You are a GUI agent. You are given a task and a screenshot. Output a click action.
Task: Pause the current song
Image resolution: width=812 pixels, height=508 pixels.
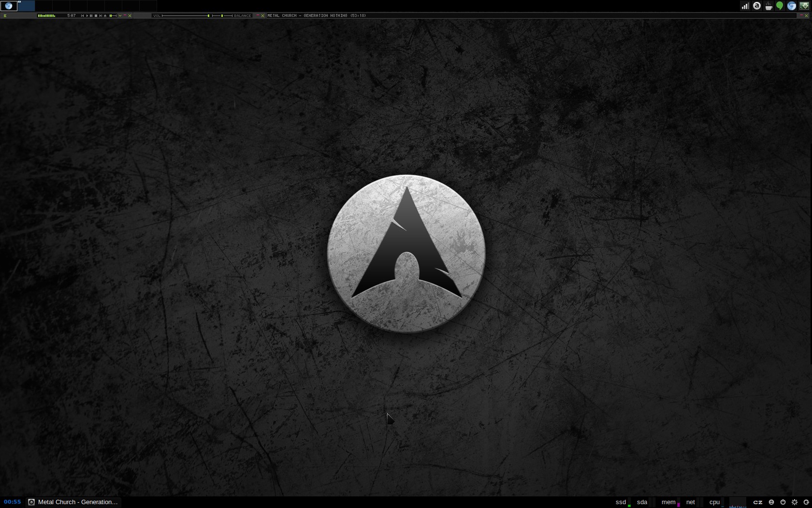tap(91, 15)
